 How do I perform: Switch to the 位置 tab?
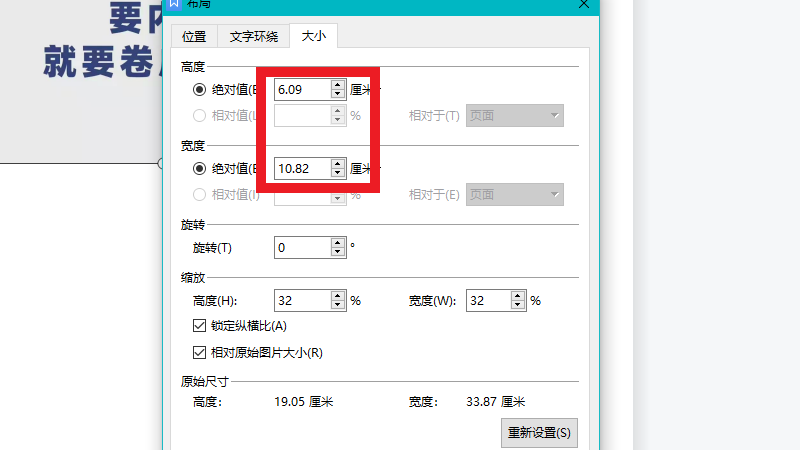[194, 37]
